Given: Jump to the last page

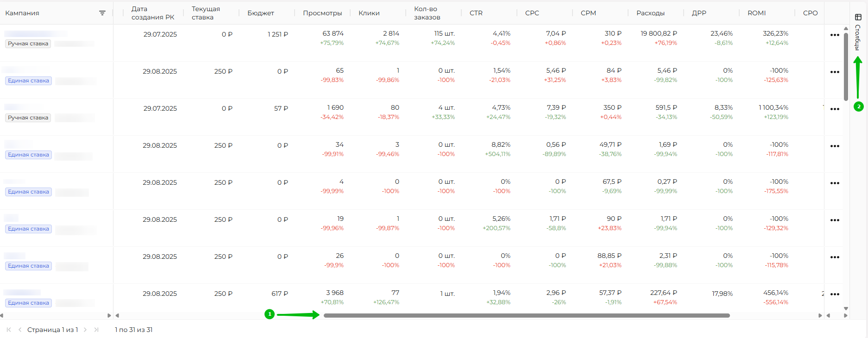Looking at the screenshot, I should coord(96,330).
